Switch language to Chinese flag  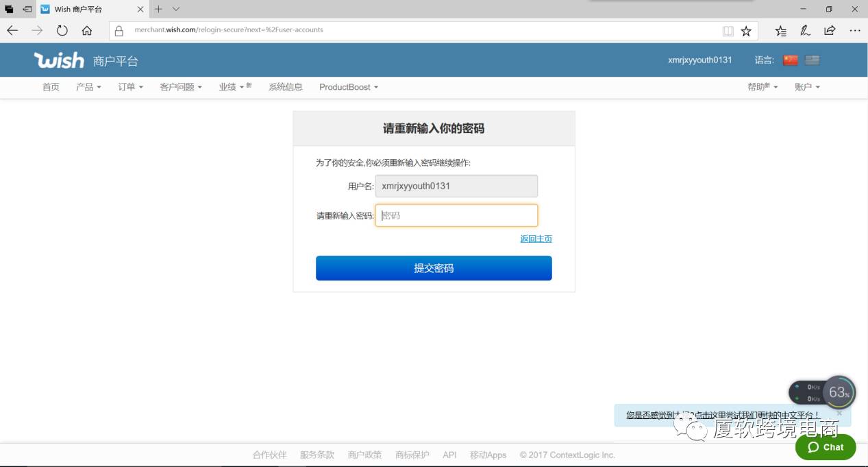click(x=791, y=60)
